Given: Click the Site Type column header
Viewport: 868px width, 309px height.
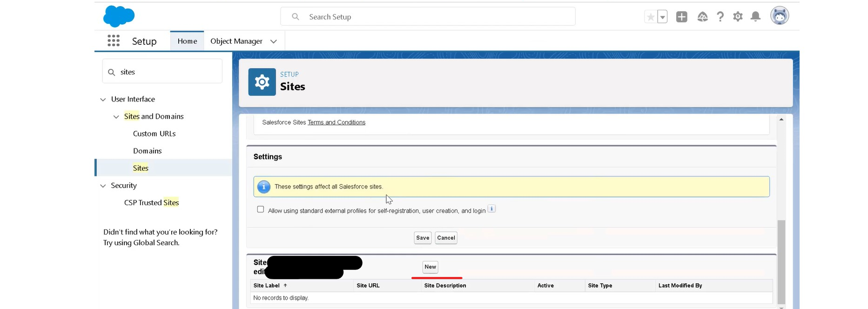Looking at the screenshot, I should [600, 286].
